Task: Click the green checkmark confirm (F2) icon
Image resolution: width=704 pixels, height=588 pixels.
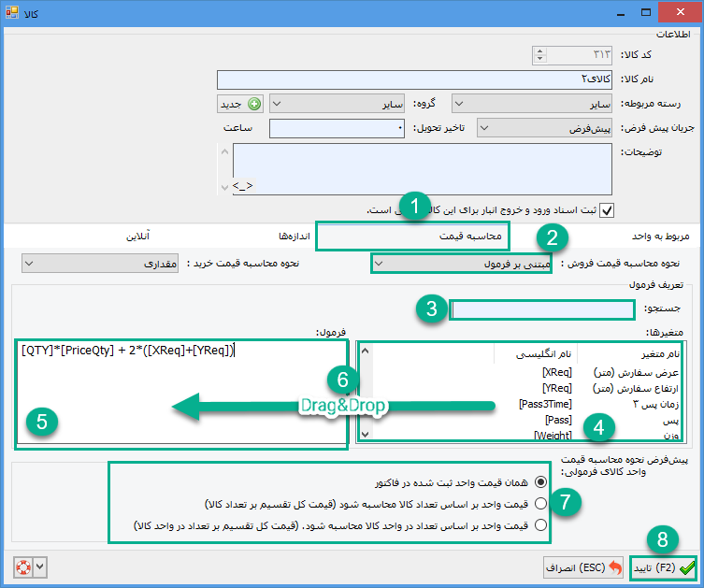Action: (686, 567)
